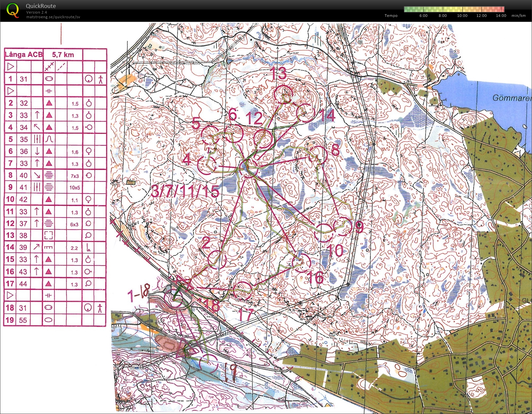Click the 14:00 tempo scale label
Image resolution: width=532 pixels, height=414 pixels.
(501, 16)
